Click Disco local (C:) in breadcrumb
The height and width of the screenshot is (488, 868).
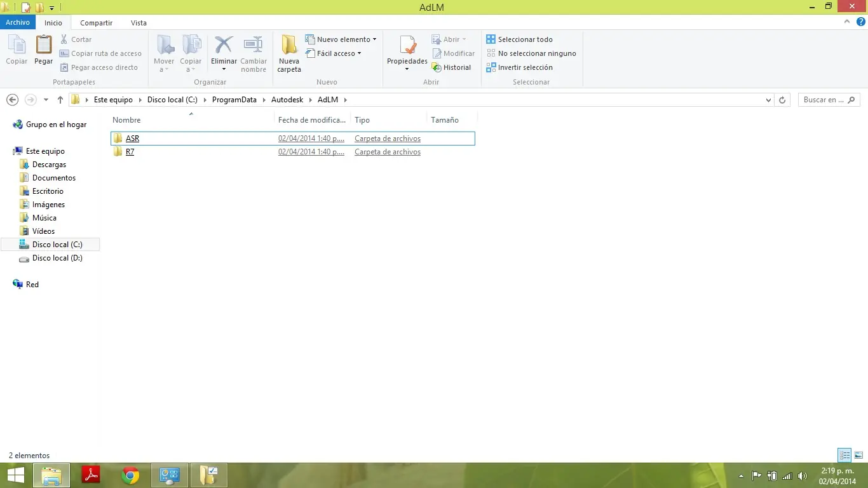[172, 100]
